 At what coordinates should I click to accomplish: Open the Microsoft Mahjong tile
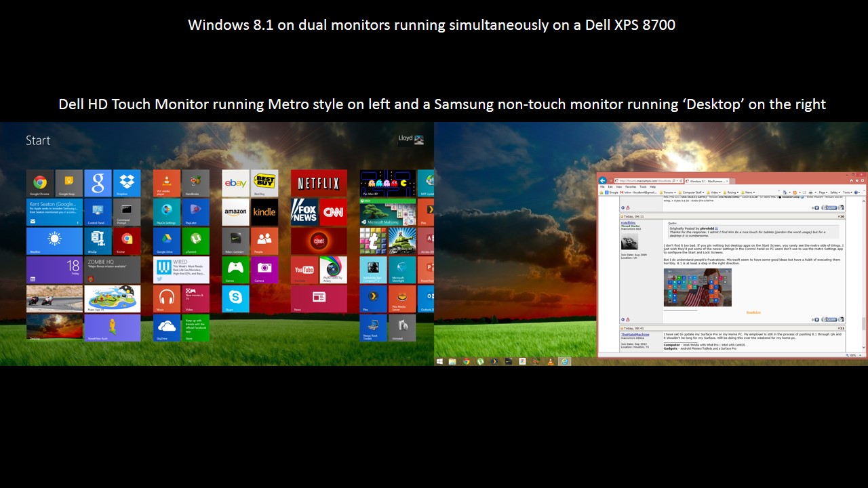click(x=388, y=212)
